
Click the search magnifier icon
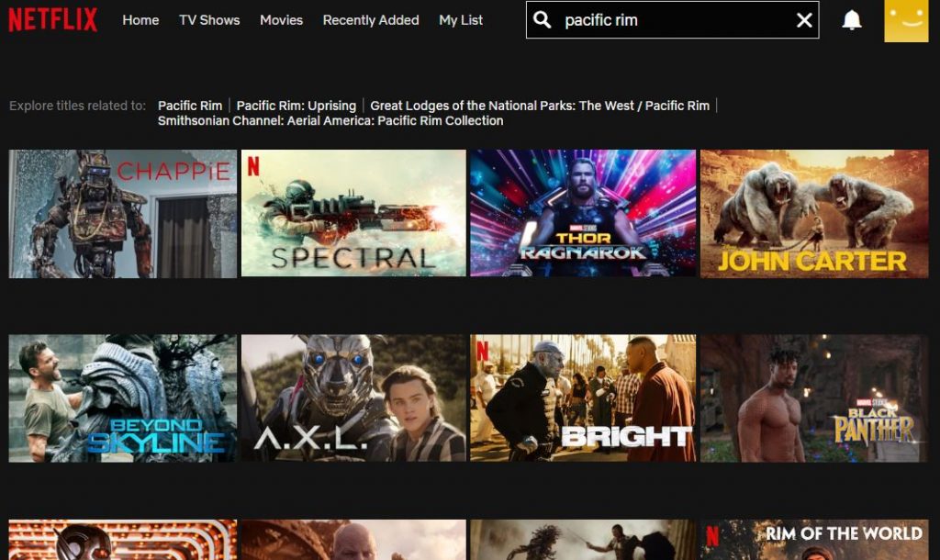click(x=543, y=20)
